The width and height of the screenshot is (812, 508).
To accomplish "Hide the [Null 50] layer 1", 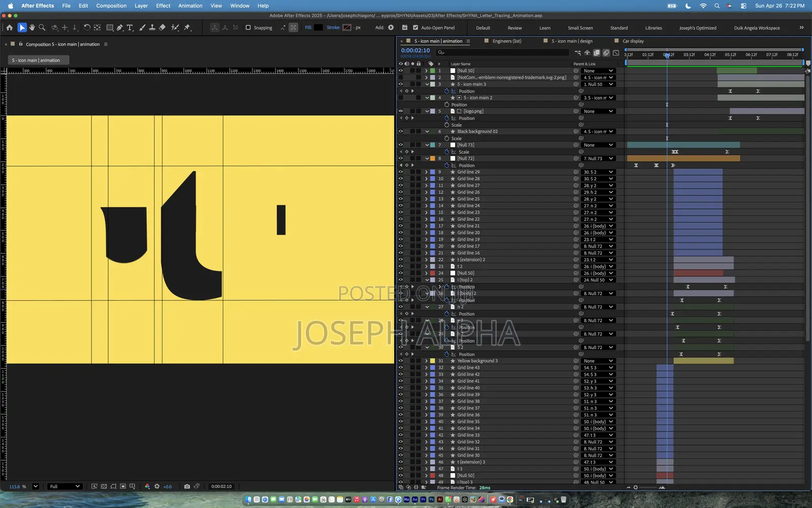I will click(x=400, y=71).
